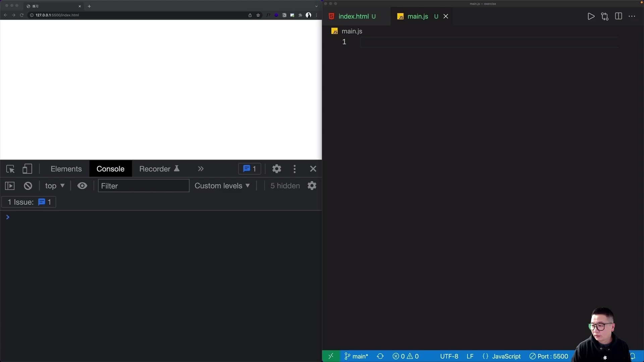Open the remote window indicator in status bar
Screen dimensions: 644x362
(x=331, y=356)
